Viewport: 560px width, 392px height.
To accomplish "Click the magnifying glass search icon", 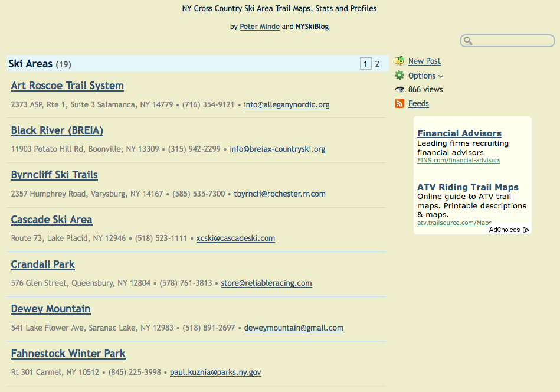I will 468,41.
